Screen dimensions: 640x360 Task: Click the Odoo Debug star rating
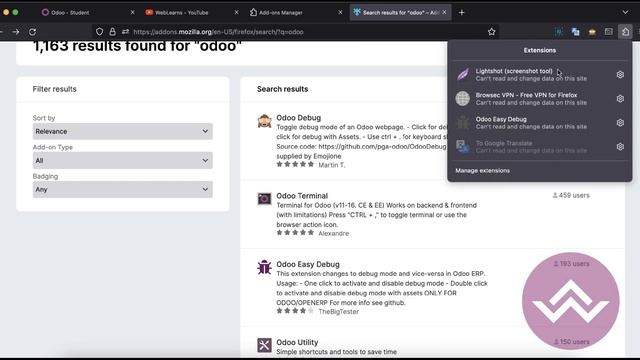pyautogui.click(x=295, y=164)
